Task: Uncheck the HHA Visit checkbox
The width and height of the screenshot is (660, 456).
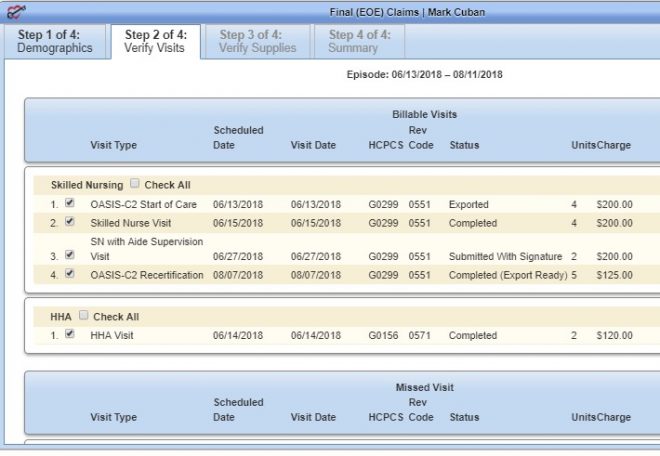Action: (x=70, y=334)
